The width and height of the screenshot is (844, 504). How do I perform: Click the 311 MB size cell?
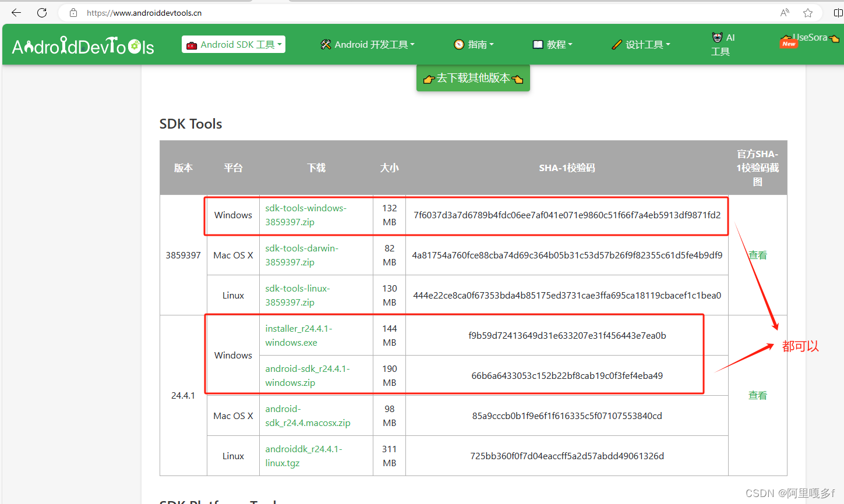pyautogui.click(x=389, y=456)
